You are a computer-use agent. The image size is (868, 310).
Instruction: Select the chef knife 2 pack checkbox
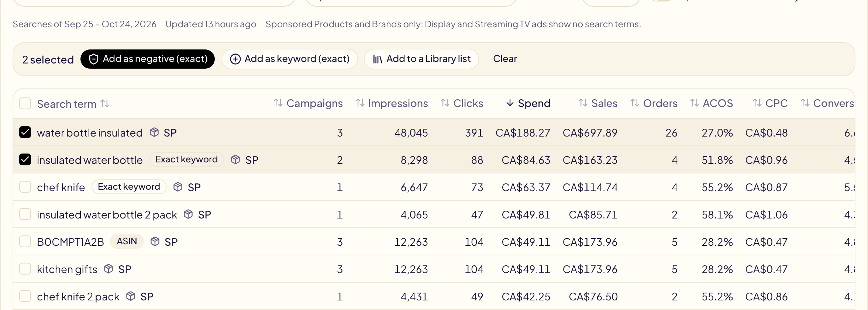(x=25, y=296)
